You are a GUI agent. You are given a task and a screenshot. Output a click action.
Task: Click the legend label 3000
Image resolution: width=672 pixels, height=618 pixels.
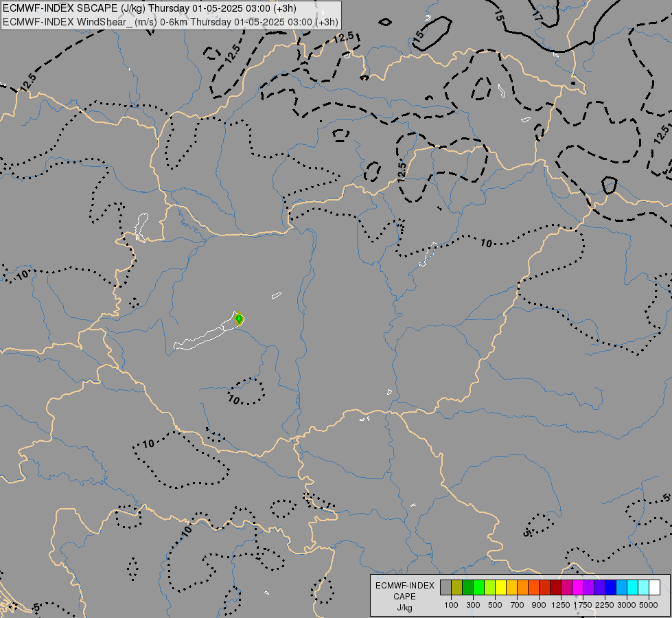(x=627, y=605)
